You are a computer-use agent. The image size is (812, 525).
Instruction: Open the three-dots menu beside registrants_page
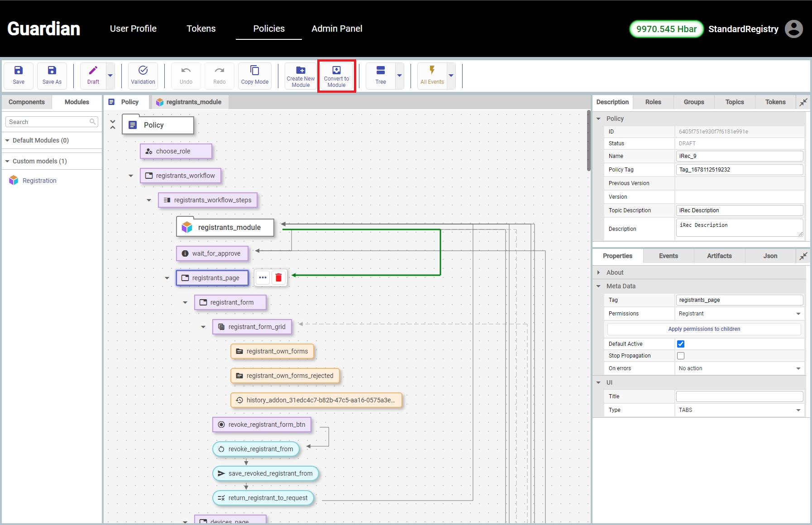(x=263, y=277)
